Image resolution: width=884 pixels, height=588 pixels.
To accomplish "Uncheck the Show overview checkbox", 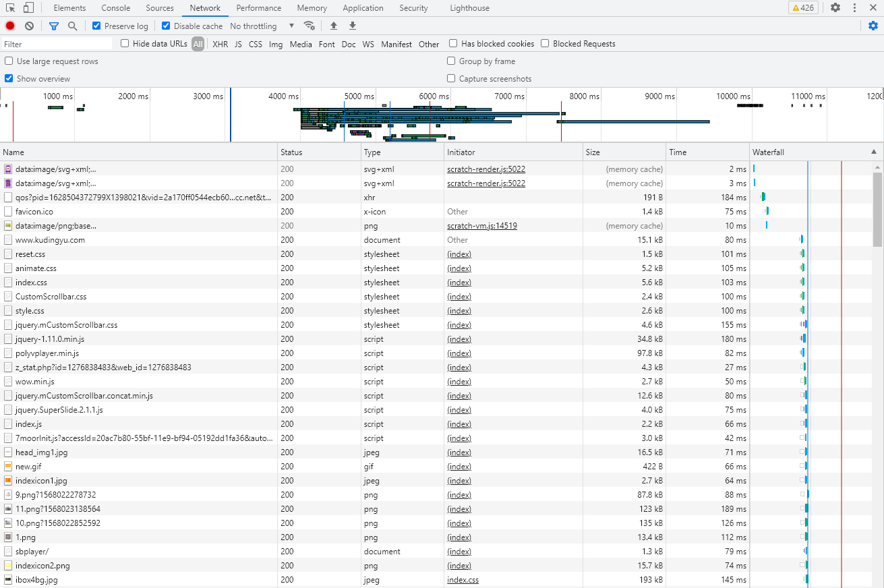I will pyautogui.click(x=9, y=78).
